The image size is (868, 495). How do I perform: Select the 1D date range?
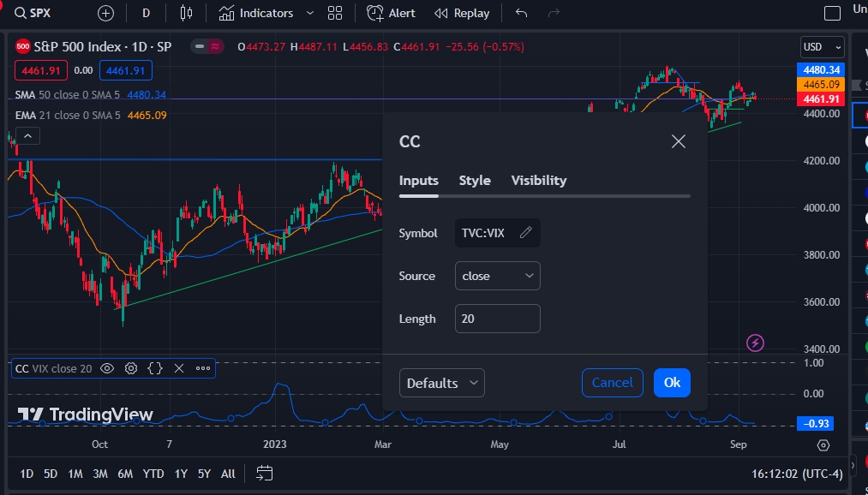(27, 474)
